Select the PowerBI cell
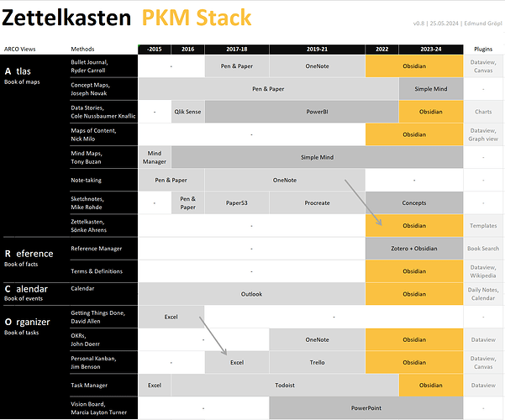 pyautogui.click(x=317, y=111)
